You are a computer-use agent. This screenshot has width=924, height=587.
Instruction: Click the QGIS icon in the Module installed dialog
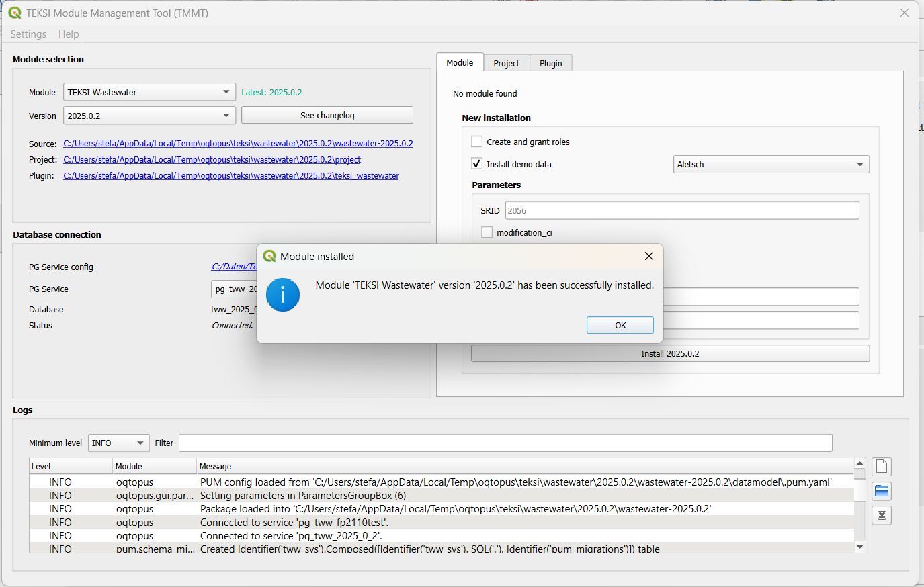269,256
